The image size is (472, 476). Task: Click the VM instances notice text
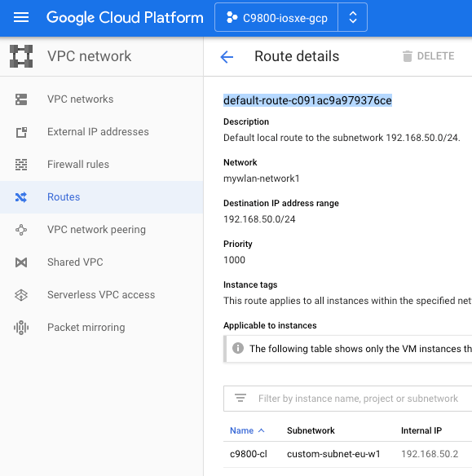[360, 349]
